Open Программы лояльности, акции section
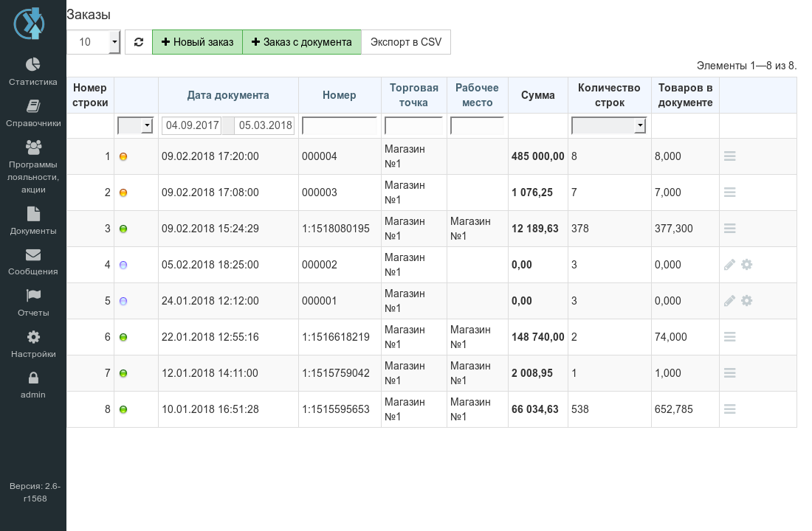The width and height of the screenshot is (812, 531). (x=33, y=167)
